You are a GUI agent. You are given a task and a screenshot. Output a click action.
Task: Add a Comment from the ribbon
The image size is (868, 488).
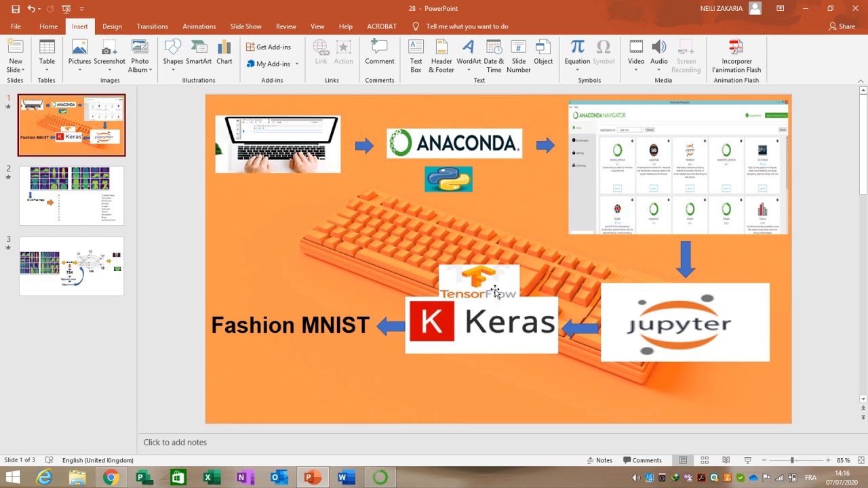(379, 53)
